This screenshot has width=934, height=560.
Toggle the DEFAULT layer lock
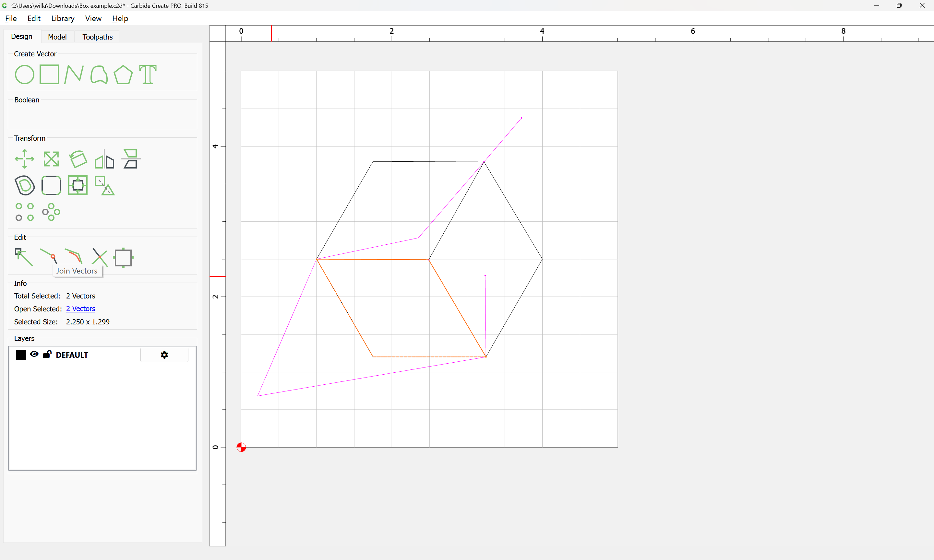[47, 354]
